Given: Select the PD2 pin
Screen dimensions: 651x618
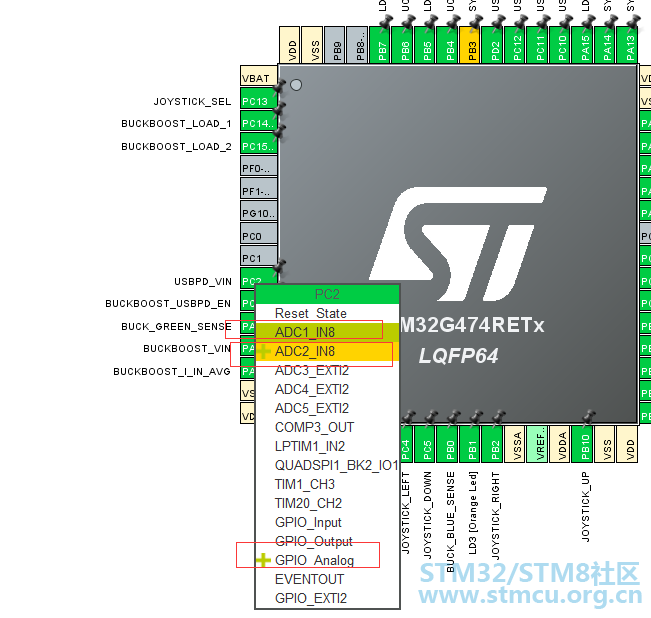Looking at the screenshot, I should [x=492, y=45].
